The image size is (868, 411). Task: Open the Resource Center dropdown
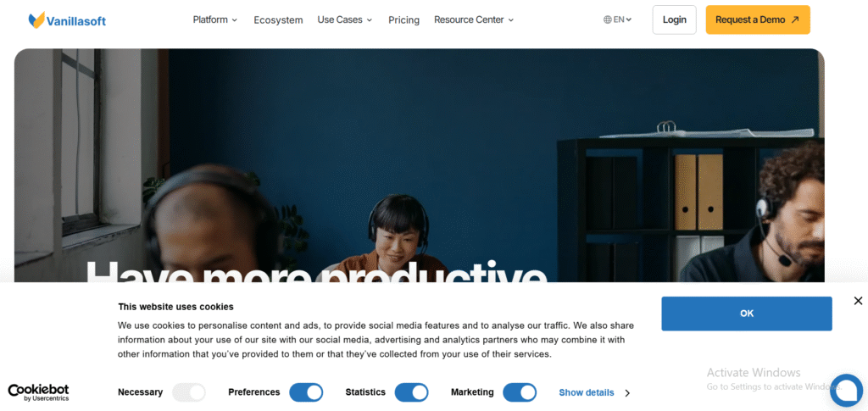[474, 19]
